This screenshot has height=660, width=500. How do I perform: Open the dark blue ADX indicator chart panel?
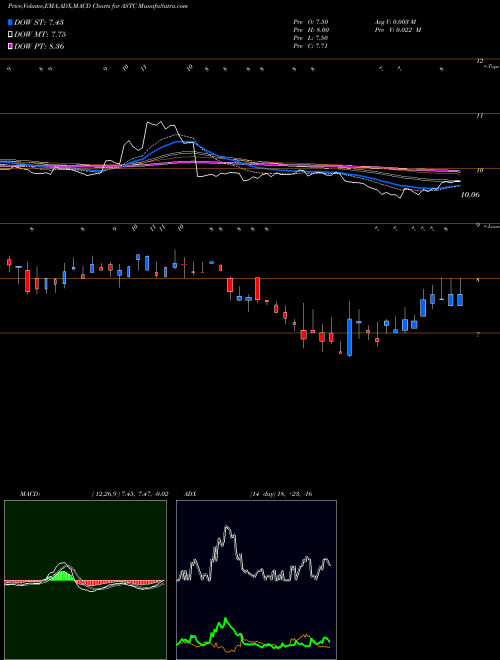point(256,580)
